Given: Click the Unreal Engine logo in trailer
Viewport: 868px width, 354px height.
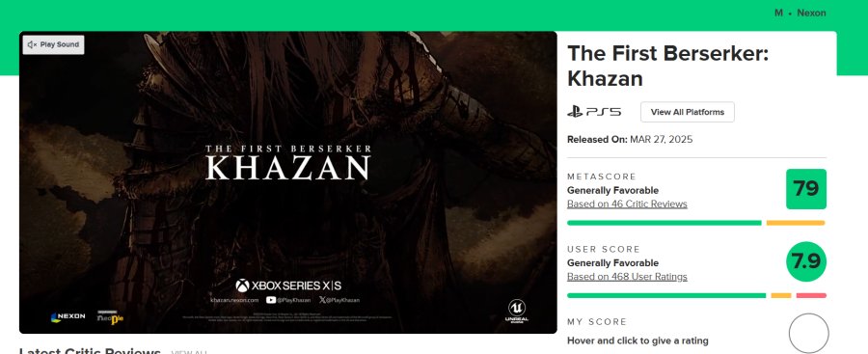Looking at the screenshot, I should tap(516, 311).
